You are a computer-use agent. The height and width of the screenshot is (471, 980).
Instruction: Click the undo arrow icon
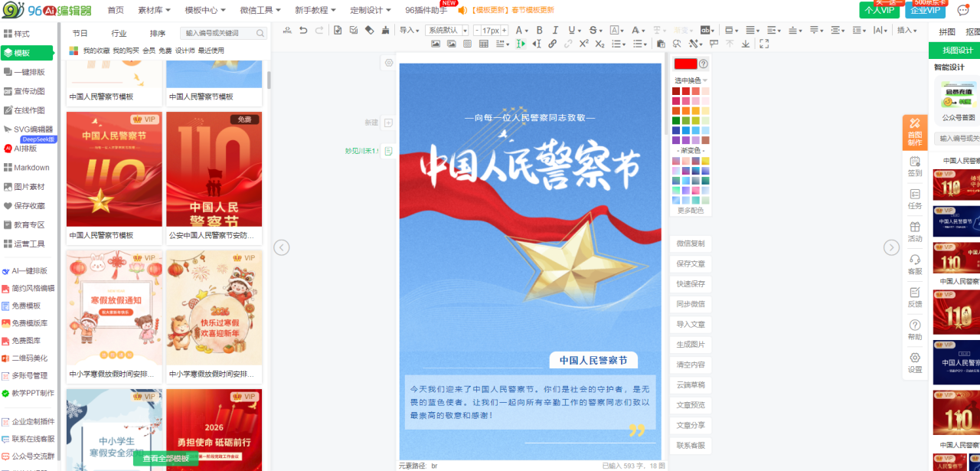(x=303, y=30)
